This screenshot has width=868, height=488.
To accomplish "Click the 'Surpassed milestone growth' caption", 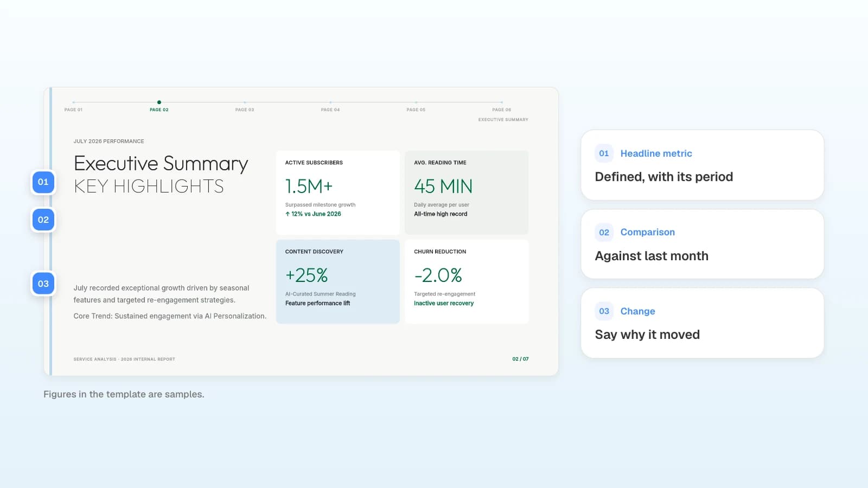I will pyautogui.click(x=320, y=205).
